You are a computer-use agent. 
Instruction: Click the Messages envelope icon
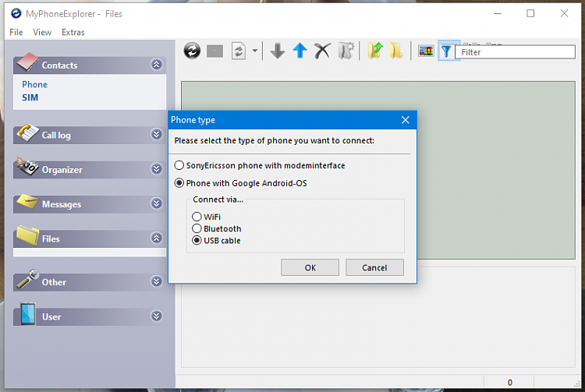click(27, 201)
